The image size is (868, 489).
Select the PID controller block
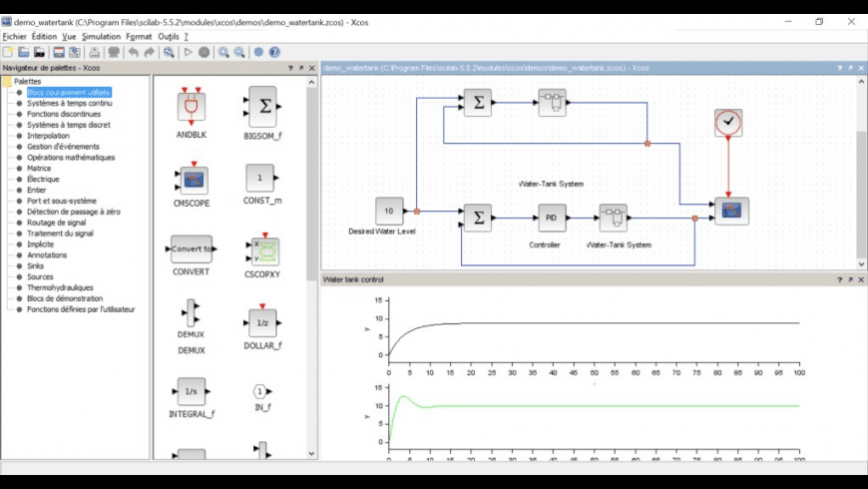551,217
